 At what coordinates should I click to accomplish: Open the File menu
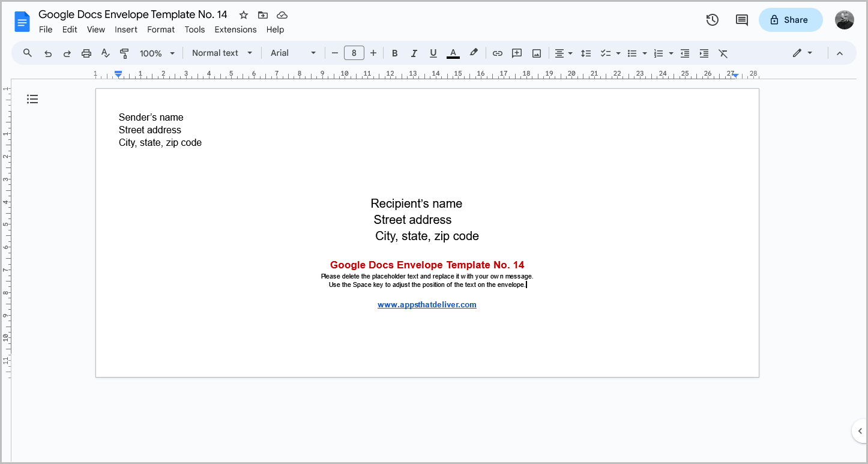point(46,29)
